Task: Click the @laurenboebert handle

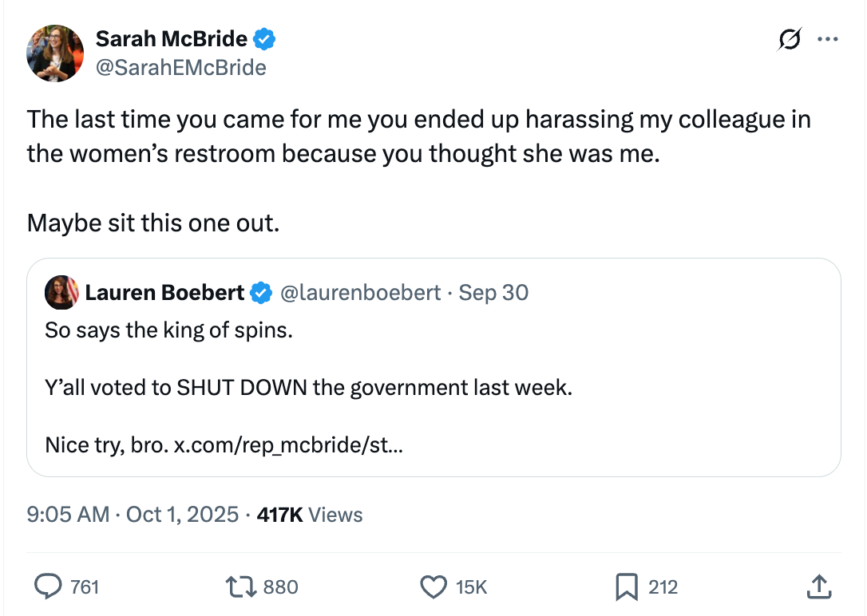Action: click(360, 293)
